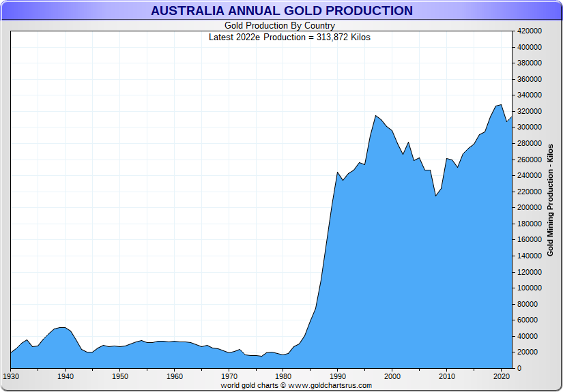Click the 'Gold Production By Country' subtitle
The width and height of the screenshot is (563, 392).
(280, 26)
